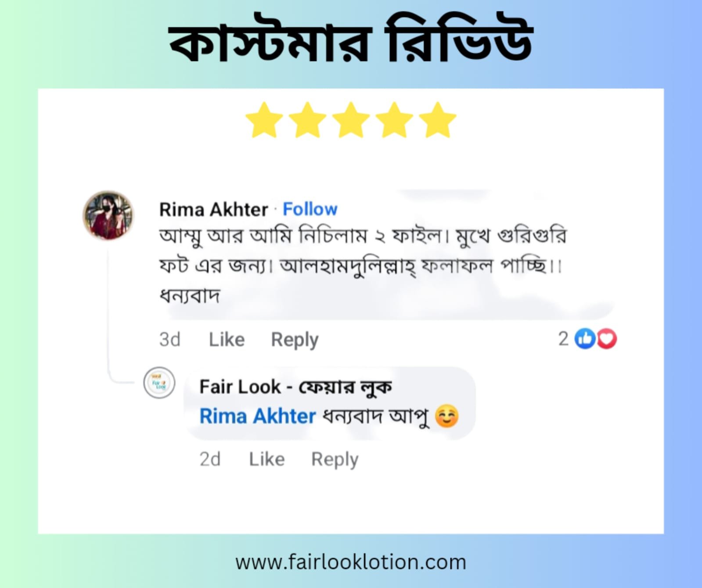Viewport: 702px width, 588px height.
Task: Open Fair Look page avatar icon
Action: (x=159, y=383)
